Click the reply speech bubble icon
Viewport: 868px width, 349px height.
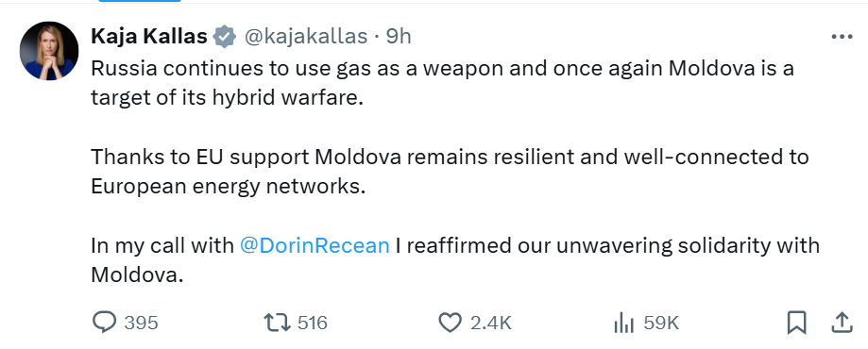(104, 322)
